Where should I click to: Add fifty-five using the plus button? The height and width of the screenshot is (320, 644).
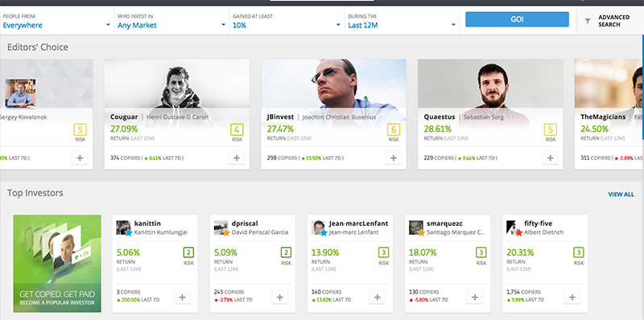point(572,297)
